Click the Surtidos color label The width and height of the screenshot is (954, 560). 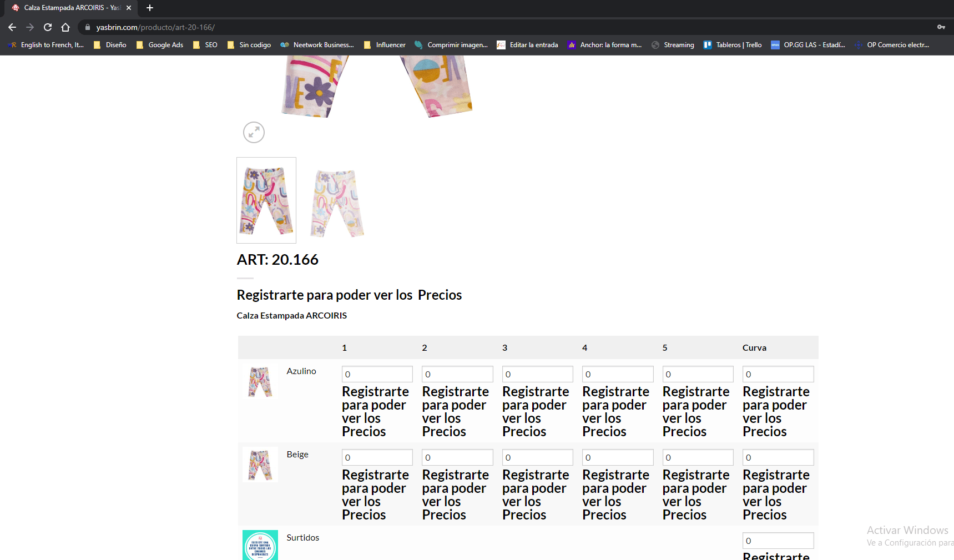click(x=303, y=537)
